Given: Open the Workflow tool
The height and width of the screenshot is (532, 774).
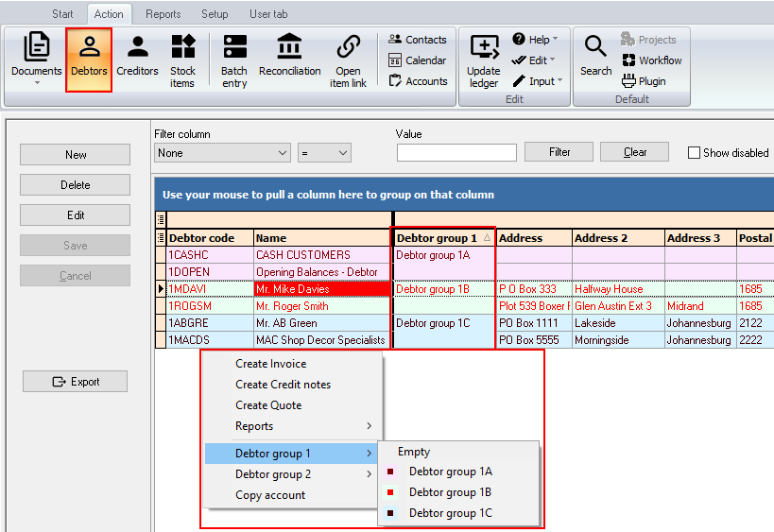Looking at the screenshot, I should pos(652,60).
